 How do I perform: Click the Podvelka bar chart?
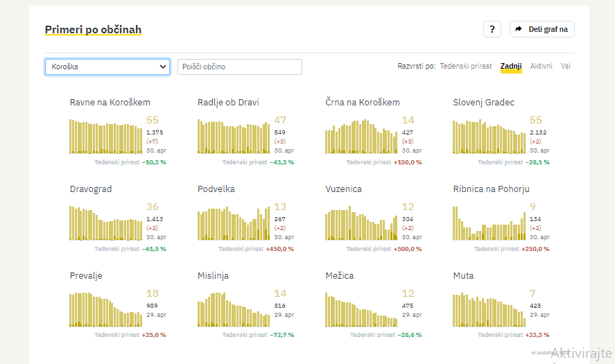tap(234, 223)
